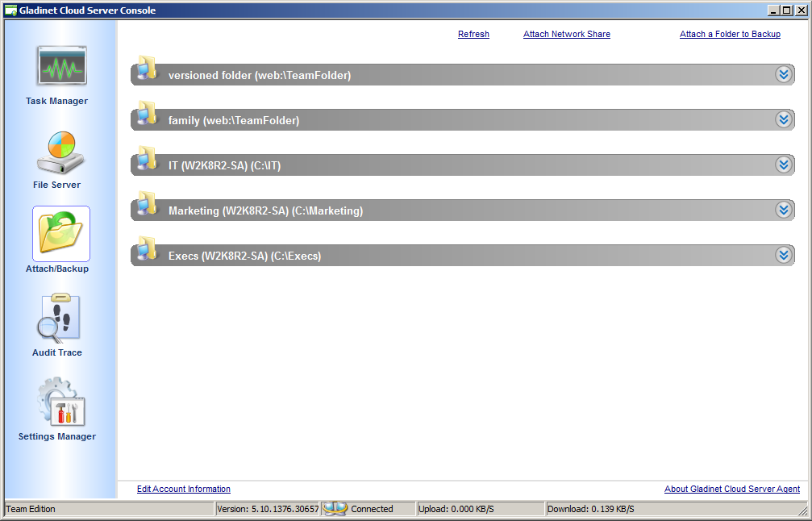Maximize the Gladinet Cloud Server Console window
Image resolution: width=812 pixels, height=521 pixels.
(x=786, y=10)
